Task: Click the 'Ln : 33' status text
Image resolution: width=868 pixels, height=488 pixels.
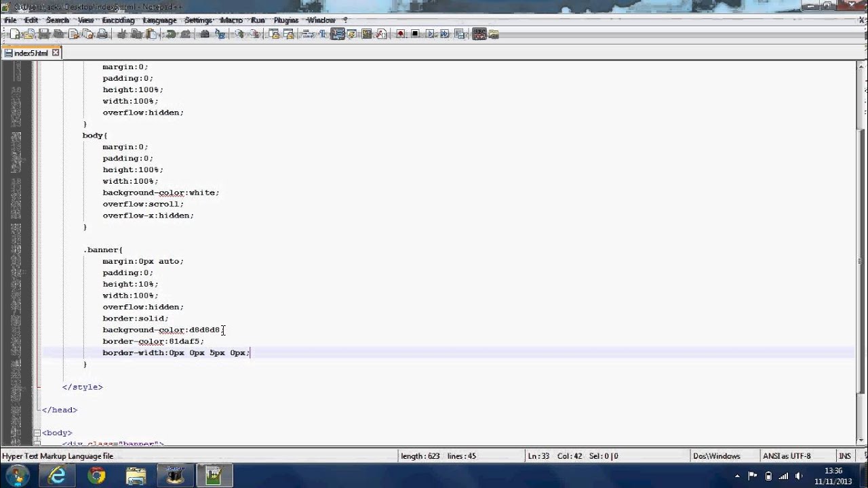Action: point(538,456)
